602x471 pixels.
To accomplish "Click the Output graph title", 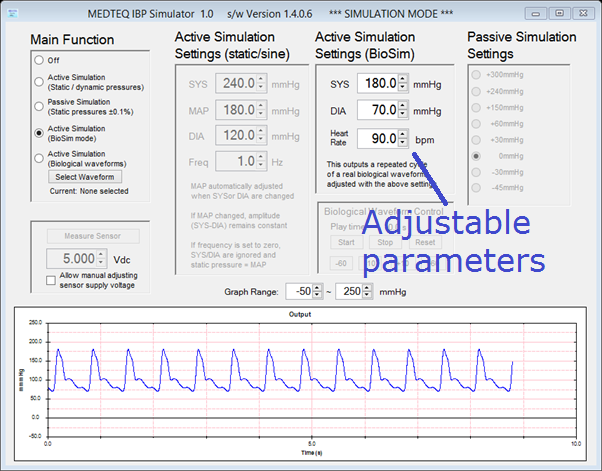I will (x=300, y=314).
